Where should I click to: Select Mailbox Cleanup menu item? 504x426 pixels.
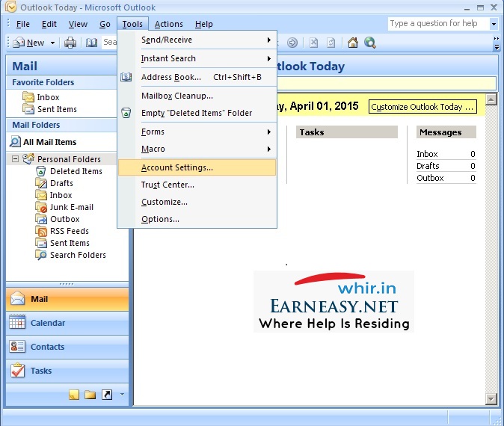[x=197, y=96]
